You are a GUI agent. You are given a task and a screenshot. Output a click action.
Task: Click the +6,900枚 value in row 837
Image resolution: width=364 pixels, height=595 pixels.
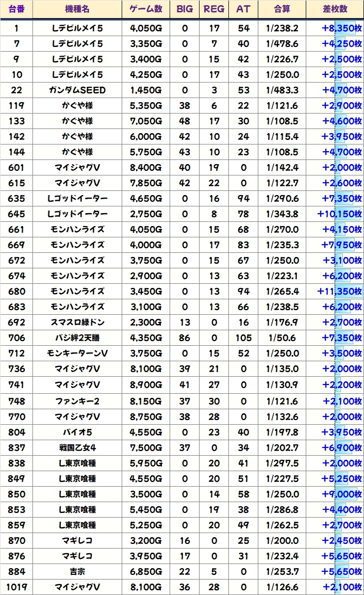pos(342,448)
